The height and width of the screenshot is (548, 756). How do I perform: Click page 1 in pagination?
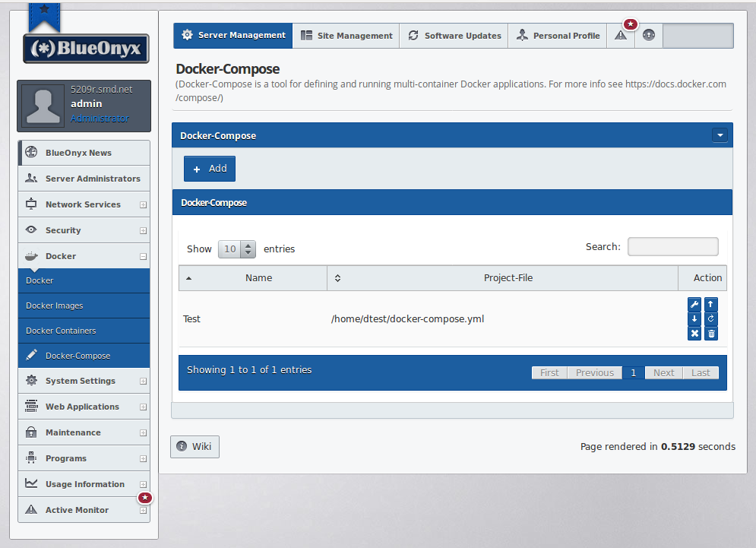[634, 373]
